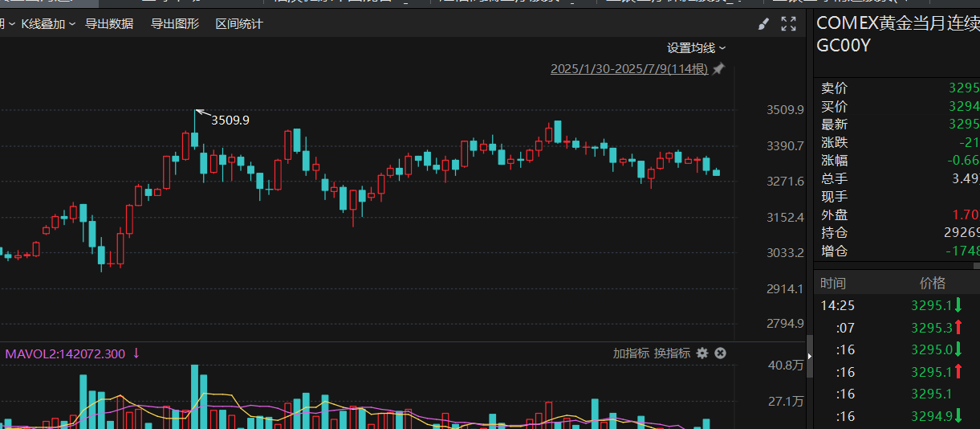
Task: Click the 3509.9 high price label
Action: click(230, 120)
